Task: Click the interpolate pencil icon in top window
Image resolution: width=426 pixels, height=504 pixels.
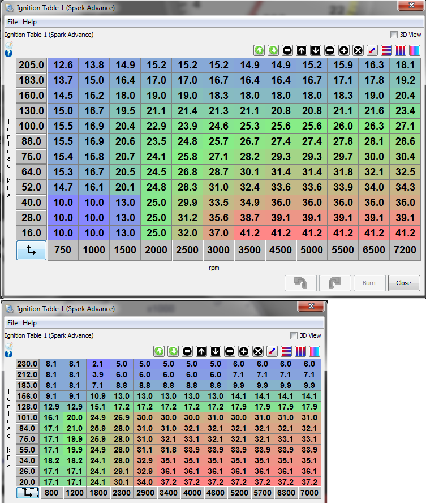Action: coord(372,50)
